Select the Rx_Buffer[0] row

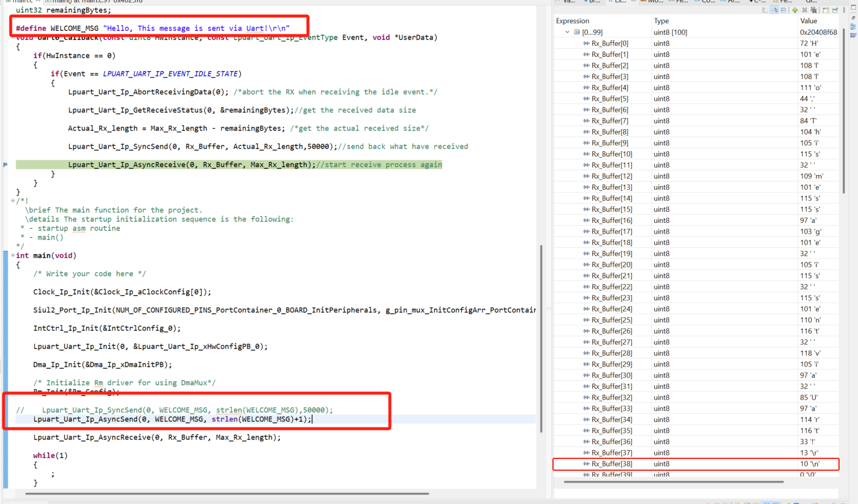696,43
